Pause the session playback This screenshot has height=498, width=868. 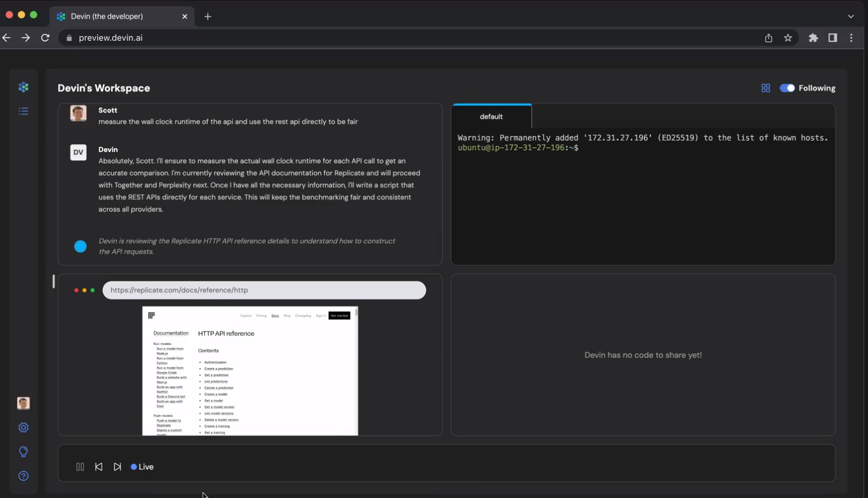(x=80, y=467)
